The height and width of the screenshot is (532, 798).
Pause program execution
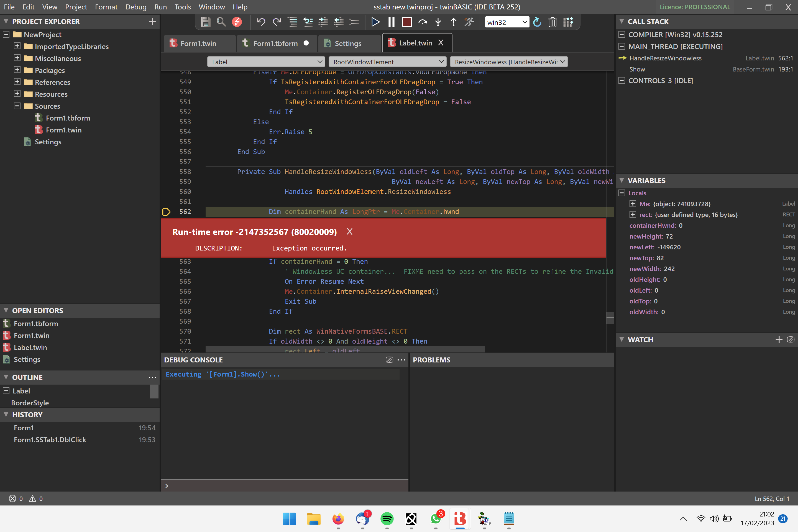391,22
